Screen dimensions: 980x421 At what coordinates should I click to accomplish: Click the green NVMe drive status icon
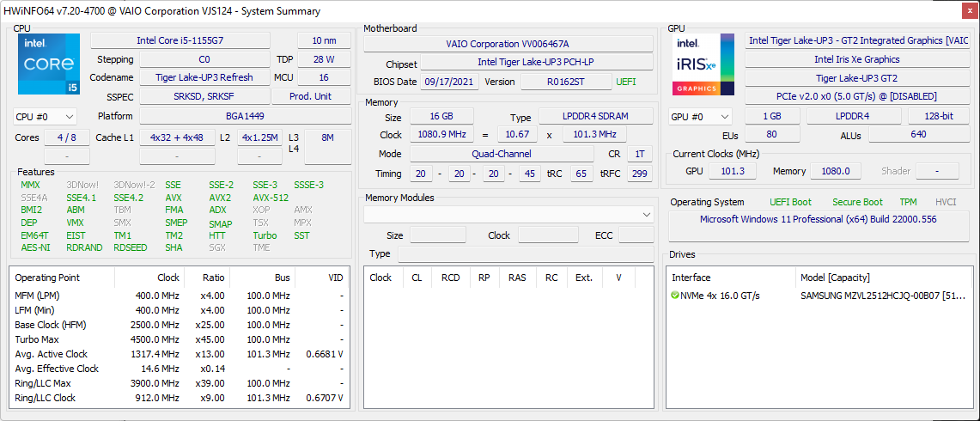pyautogui.click(x=675, y=296)
